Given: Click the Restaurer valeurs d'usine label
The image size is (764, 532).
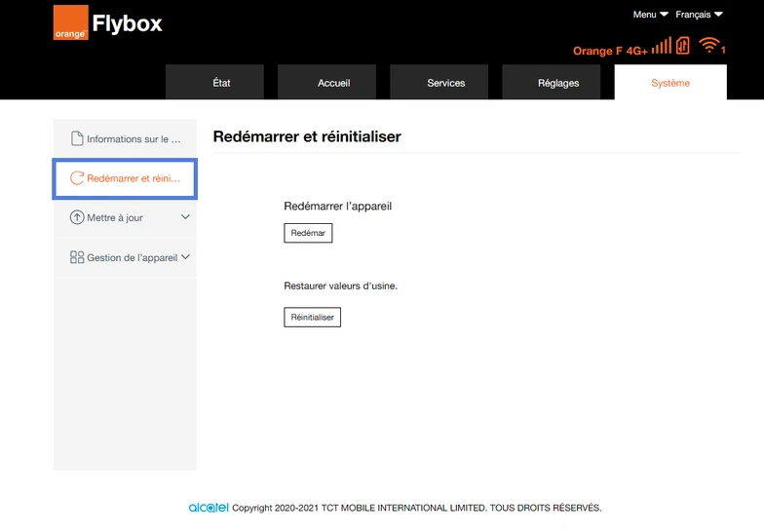Looking at the screenshot, I should coord(341,286).
